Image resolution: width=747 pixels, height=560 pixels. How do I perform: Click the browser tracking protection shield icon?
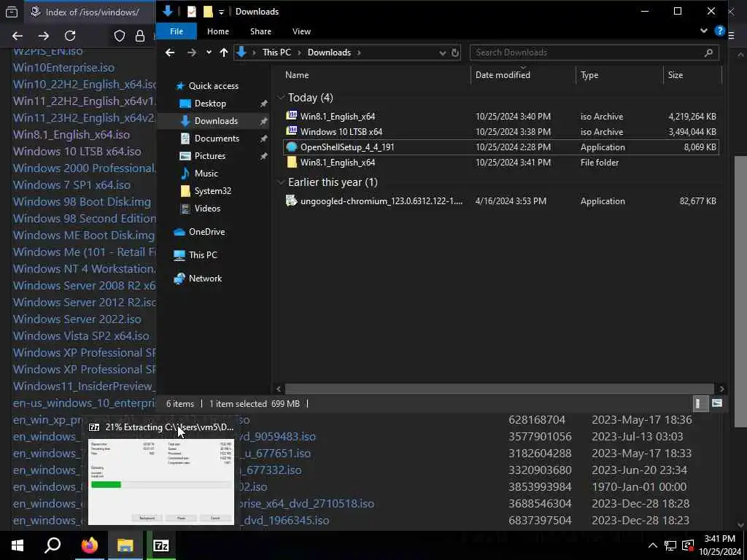pyautogui.click(x=119, y=36)
